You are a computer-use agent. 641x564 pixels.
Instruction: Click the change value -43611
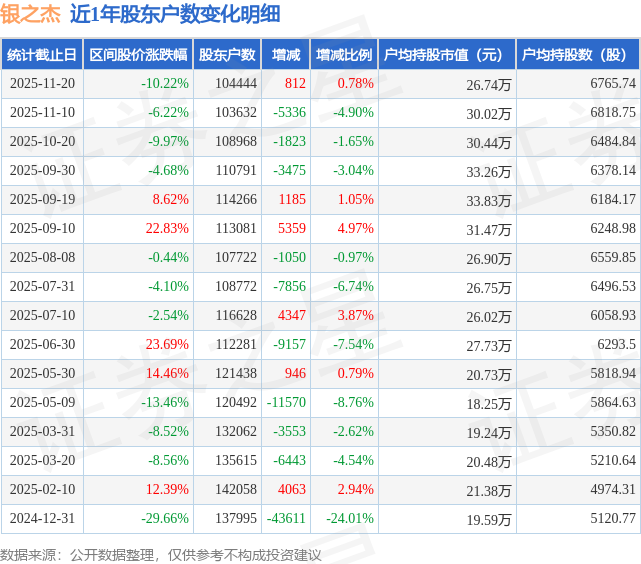coord(286,519)
